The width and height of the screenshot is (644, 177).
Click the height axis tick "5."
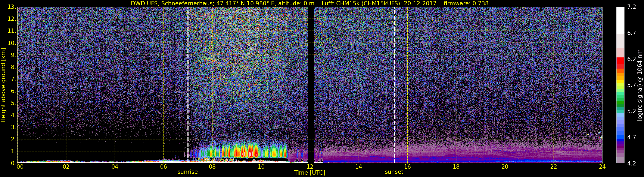click(13, 103)
